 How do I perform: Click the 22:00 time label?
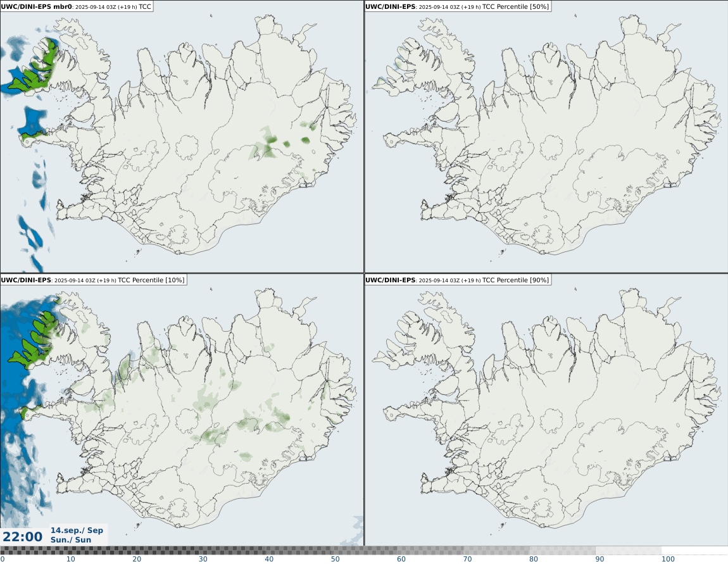(22, 537)
